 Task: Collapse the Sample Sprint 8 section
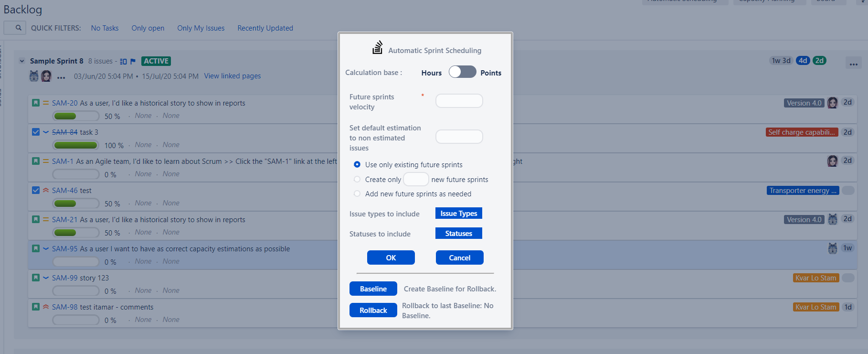pos(21,61)
